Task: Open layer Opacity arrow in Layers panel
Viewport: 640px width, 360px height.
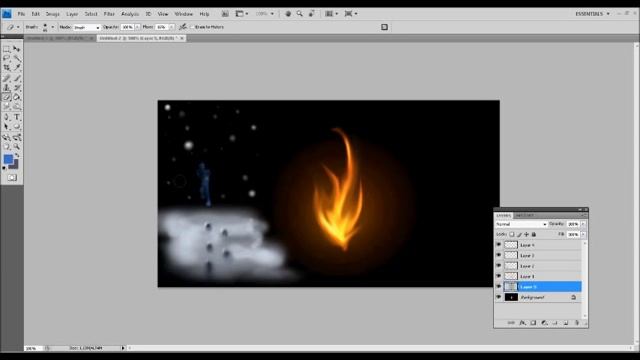Action: (x=583, y=224)
